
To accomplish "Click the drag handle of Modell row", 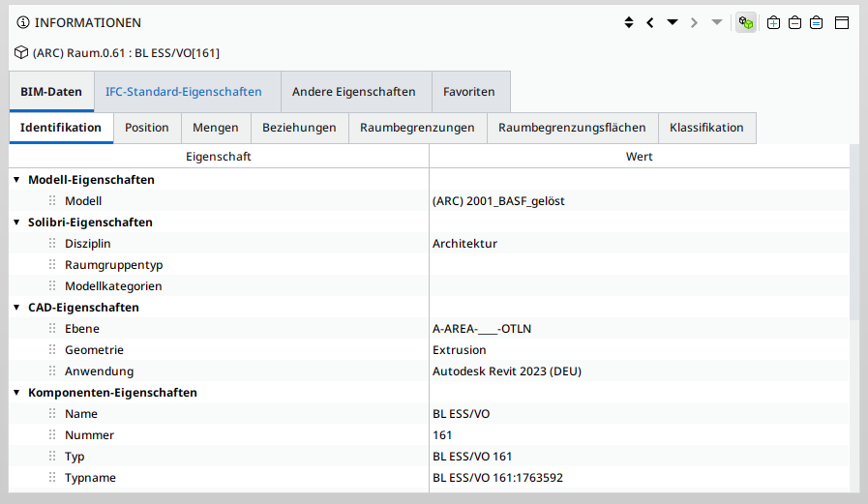I will pos(52,200).
